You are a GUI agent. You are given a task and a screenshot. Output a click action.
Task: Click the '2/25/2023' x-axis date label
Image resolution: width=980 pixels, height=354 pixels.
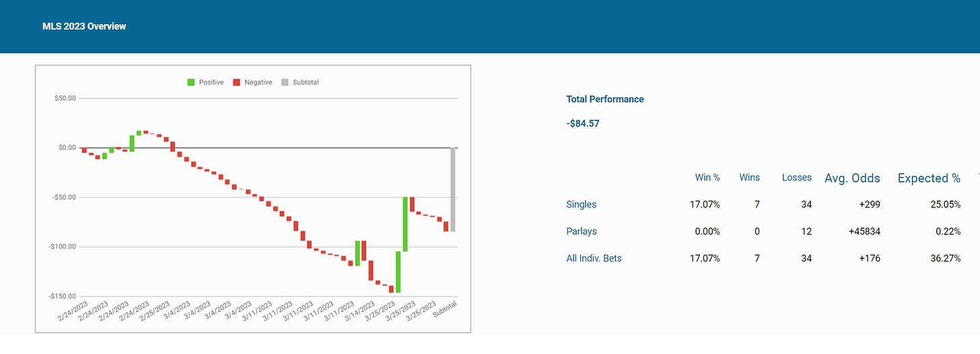pos(155,312)
